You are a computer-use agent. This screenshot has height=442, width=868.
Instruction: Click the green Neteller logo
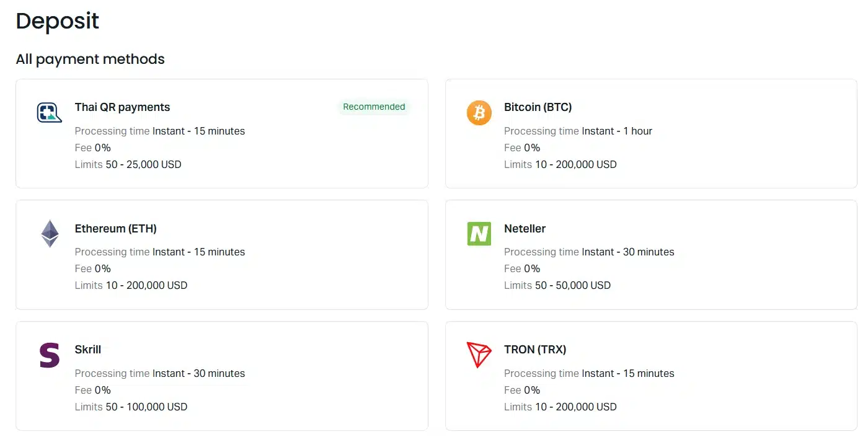click(479, 234)
